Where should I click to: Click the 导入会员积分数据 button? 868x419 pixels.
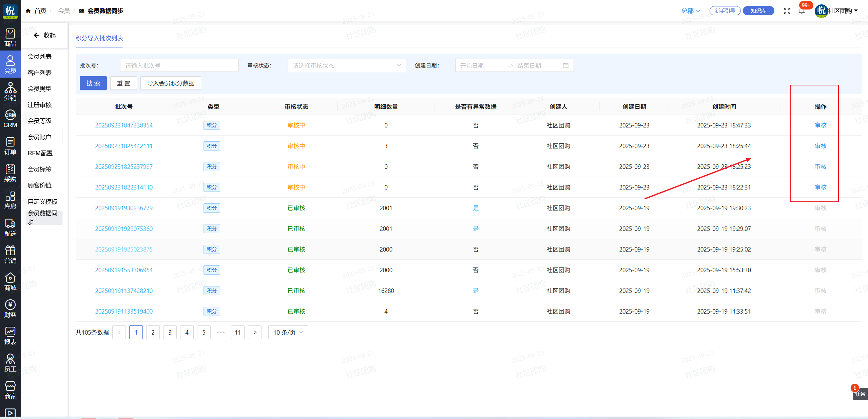171,83
